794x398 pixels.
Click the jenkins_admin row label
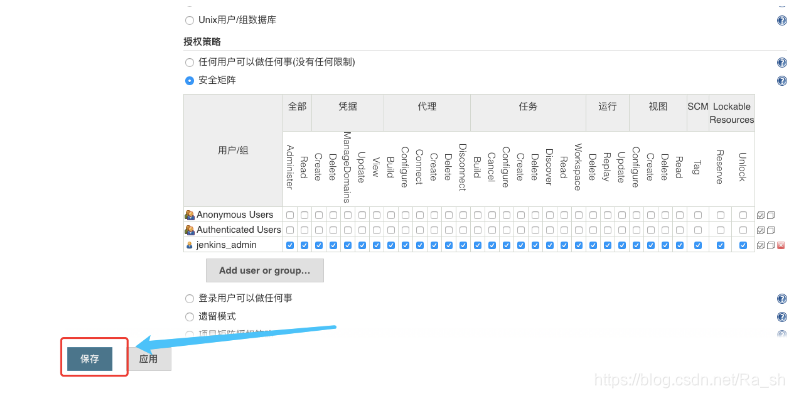tap(226, 245)
